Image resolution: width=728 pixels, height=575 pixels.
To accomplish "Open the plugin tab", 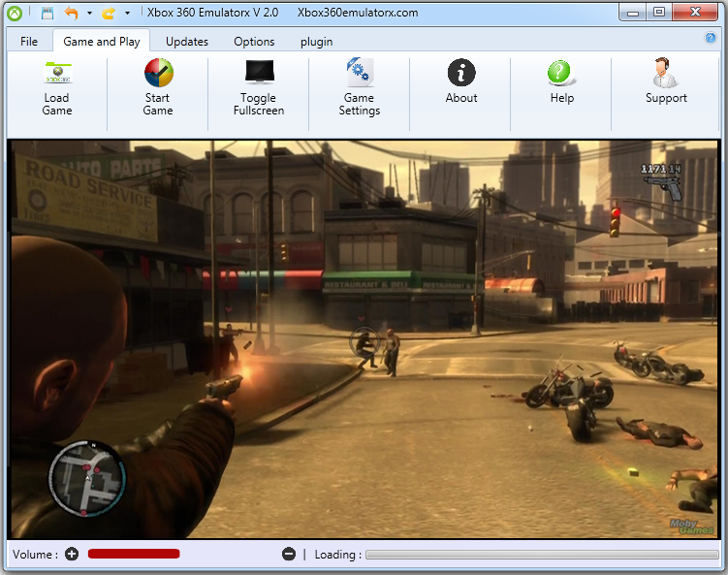I will 316,42.
